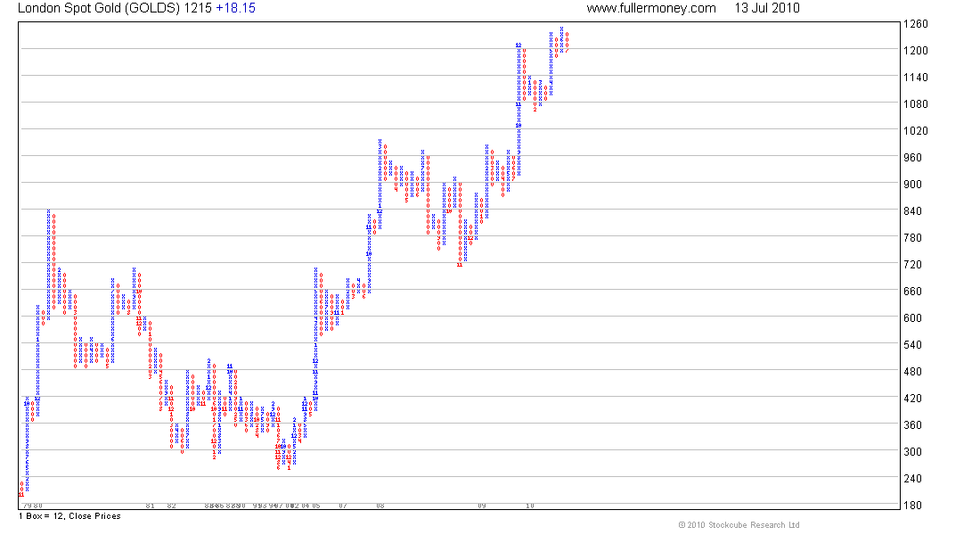Click the 840 price axis label
The width and height of the screenshot is (980, 535).
(912, 210)
